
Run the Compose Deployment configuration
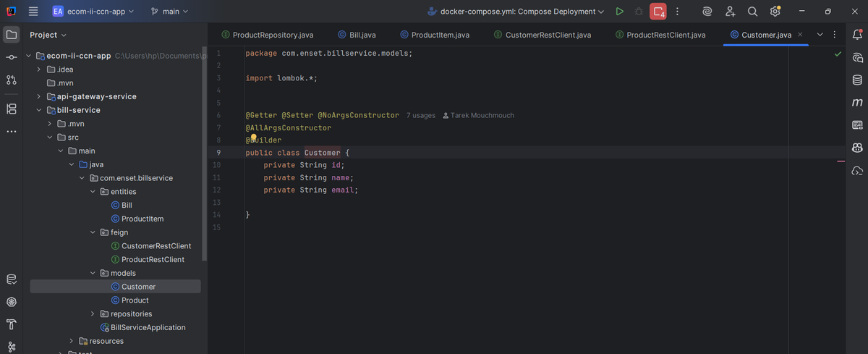pyautogui.click(x=619, y=12)
